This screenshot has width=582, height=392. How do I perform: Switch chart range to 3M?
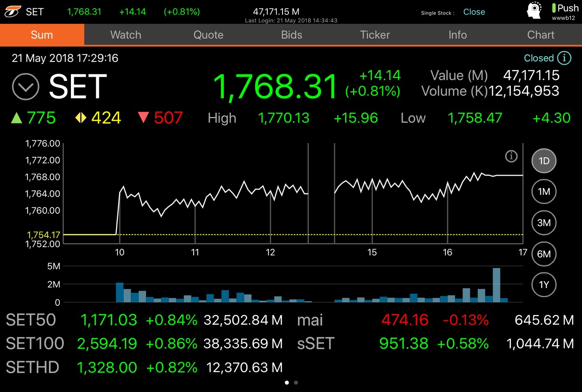(544, 223)
